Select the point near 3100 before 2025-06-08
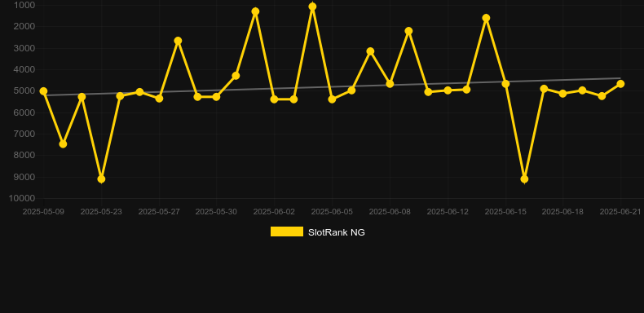The image size is (644, 313). (370, 51)
